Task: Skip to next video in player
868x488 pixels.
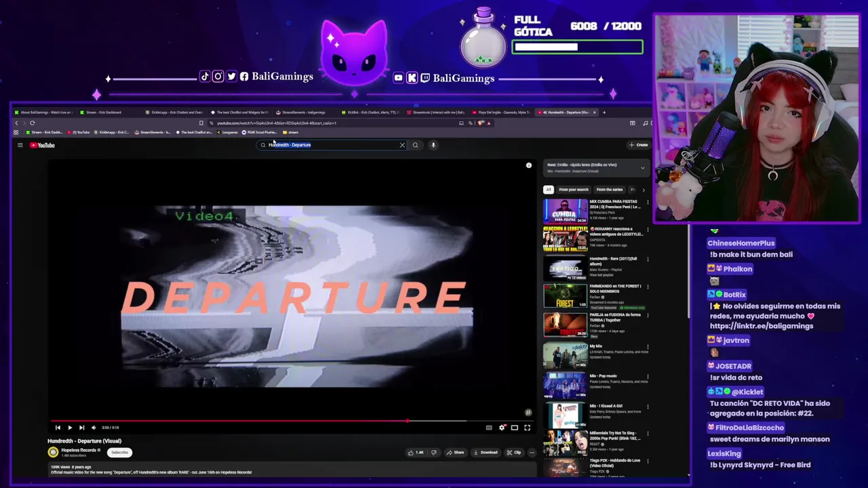Action: 81,428
